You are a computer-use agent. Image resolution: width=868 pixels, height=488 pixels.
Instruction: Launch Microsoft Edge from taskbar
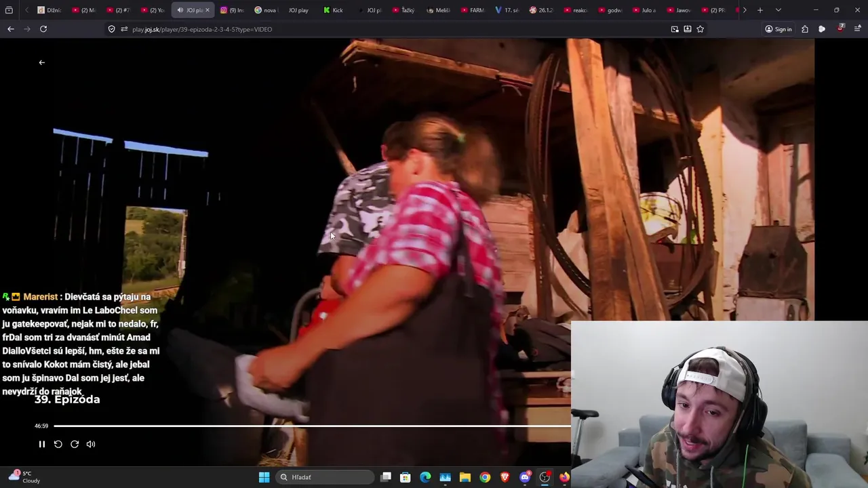point(425,477)
